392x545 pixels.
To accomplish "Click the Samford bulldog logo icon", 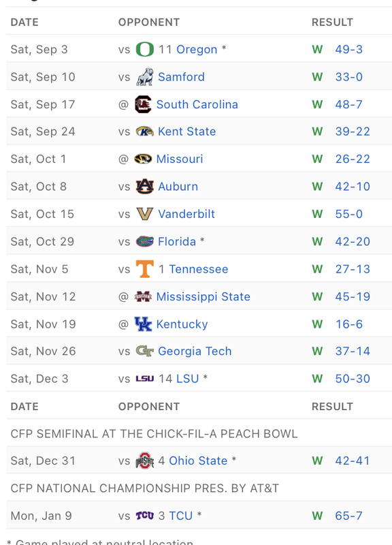I will [x=144, y=77].
